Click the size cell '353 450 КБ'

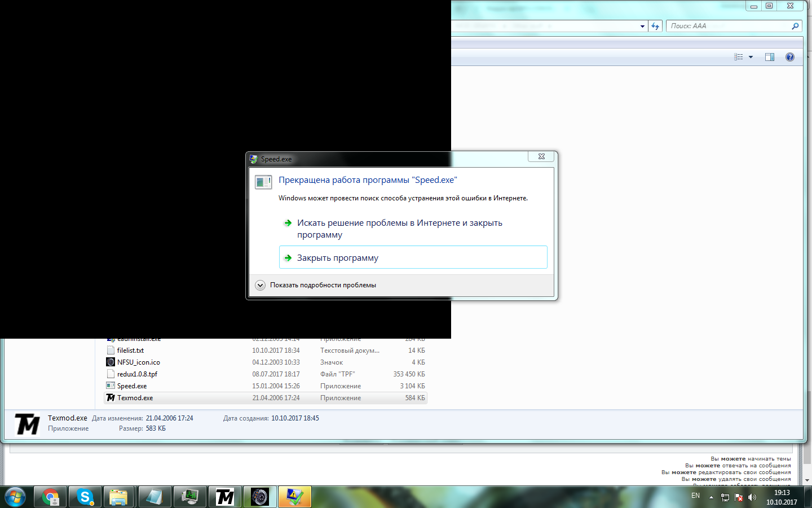point(409,374)
